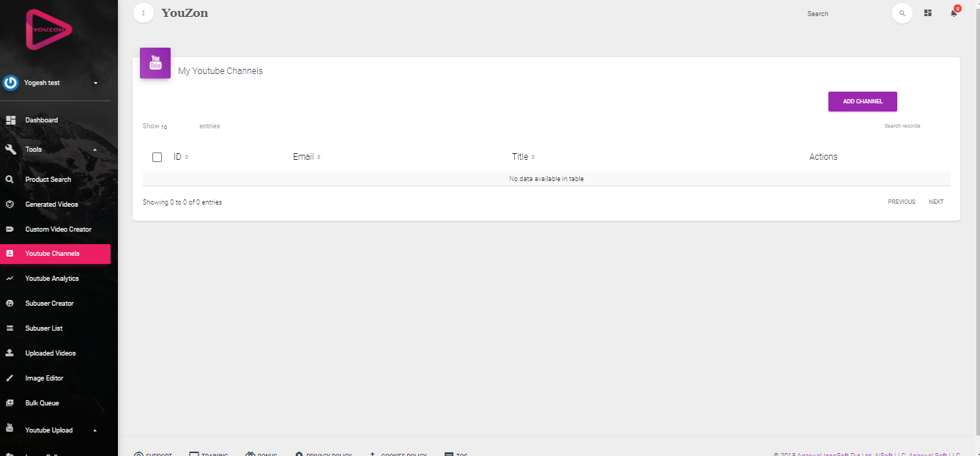Open Generated Videos
The image size is (980, 456).
(51, 205)
